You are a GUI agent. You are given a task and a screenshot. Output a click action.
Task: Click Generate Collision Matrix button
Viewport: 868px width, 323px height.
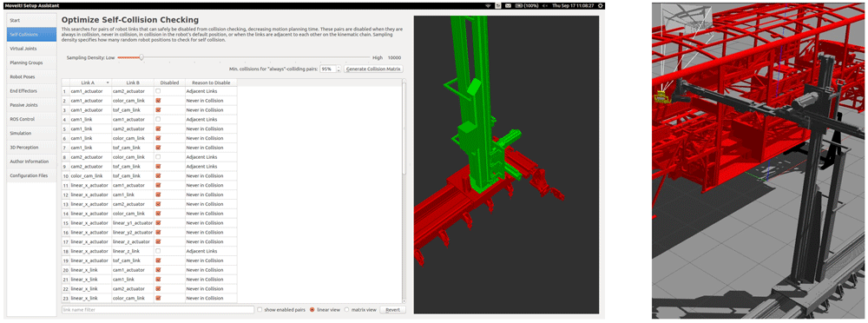point(373,69)
